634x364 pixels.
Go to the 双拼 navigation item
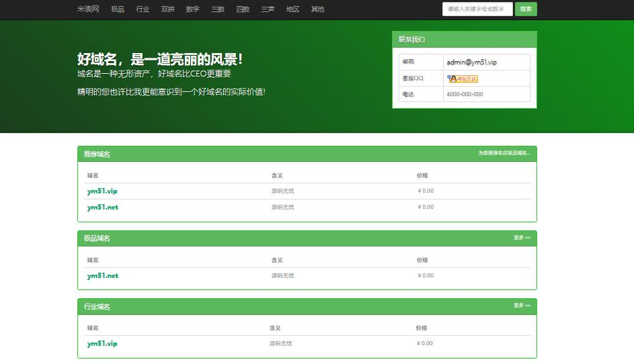tap(167, 9)
